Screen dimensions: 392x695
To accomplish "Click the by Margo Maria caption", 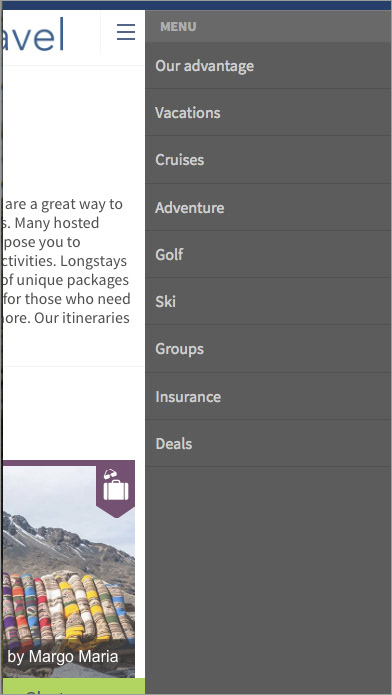I will click(x=63, y=656).
